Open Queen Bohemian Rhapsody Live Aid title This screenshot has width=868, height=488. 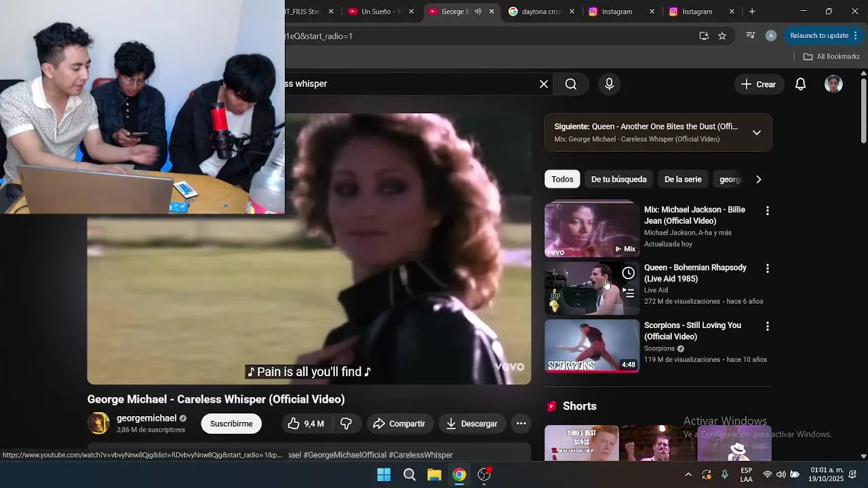(x=695, y=273)
